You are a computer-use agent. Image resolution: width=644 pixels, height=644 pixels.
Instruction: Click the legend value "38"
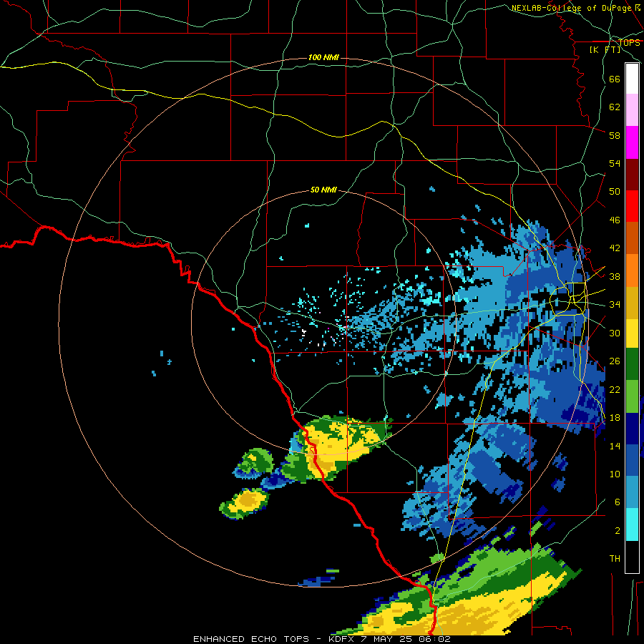[x=615, y=276]
